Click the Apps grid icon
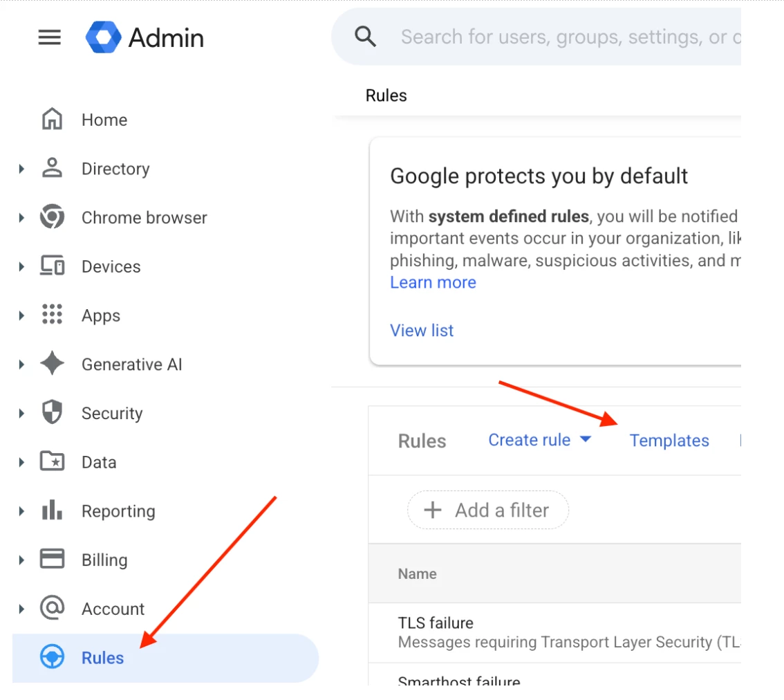Viewport: 784px width, 700px height. pyautogui.click(x=52, y=315)
